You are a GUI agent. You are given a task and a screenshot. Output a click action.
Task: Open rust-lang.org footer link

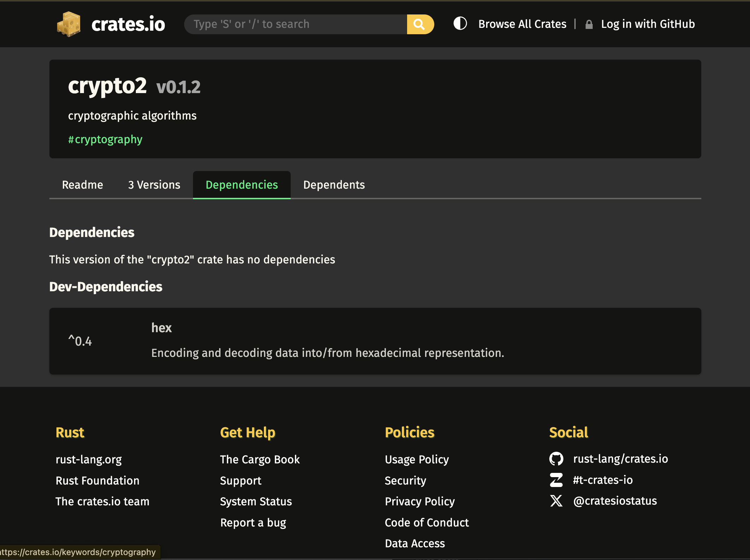click(x=89, y=459)
